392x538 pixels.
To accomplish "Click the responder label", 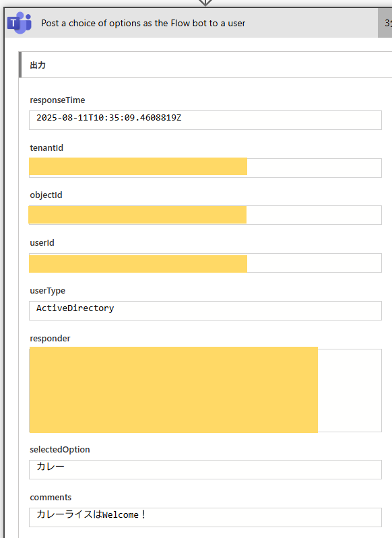I will pos(50,339).
